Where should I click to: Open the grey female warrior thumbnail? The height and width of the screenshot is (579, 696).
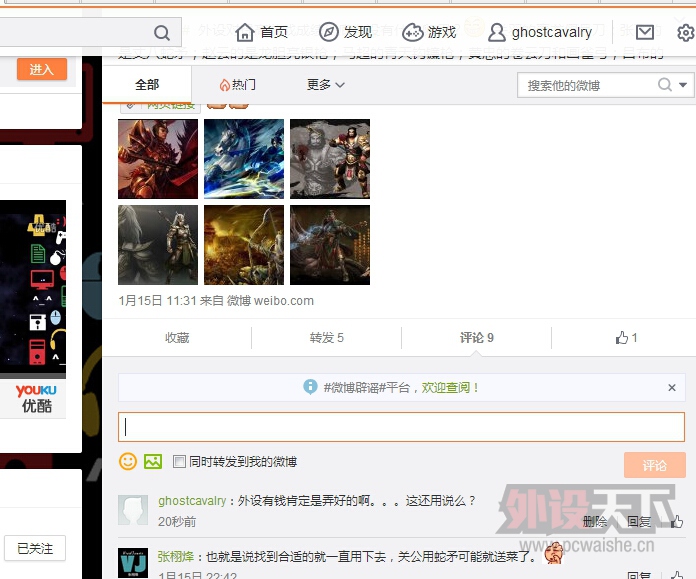click(x=158, y=245)
